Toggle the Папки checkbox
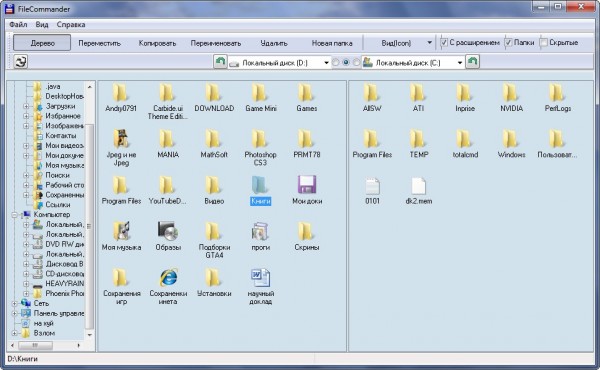 (x=508, y=42)
